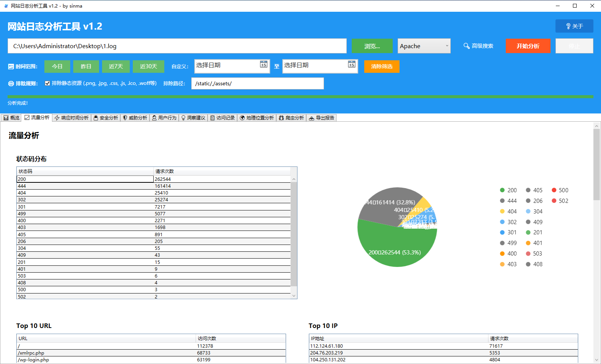The width and height of the screenshot is (601, 364).
Task: Expand the Apache log format dropdown
Action: pos(447,46)
